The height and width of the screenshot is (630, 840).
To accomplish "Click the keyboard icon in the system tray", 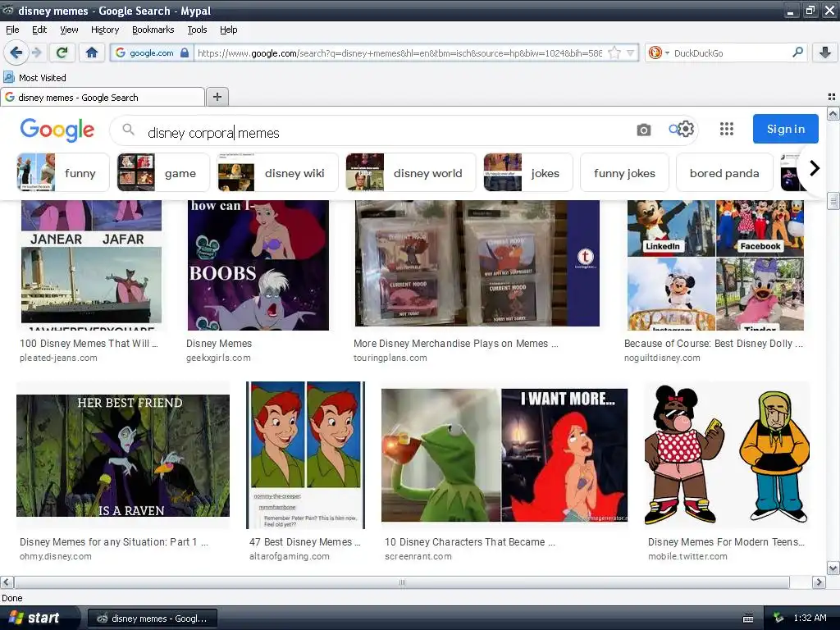I will click(x=748, y=619).
